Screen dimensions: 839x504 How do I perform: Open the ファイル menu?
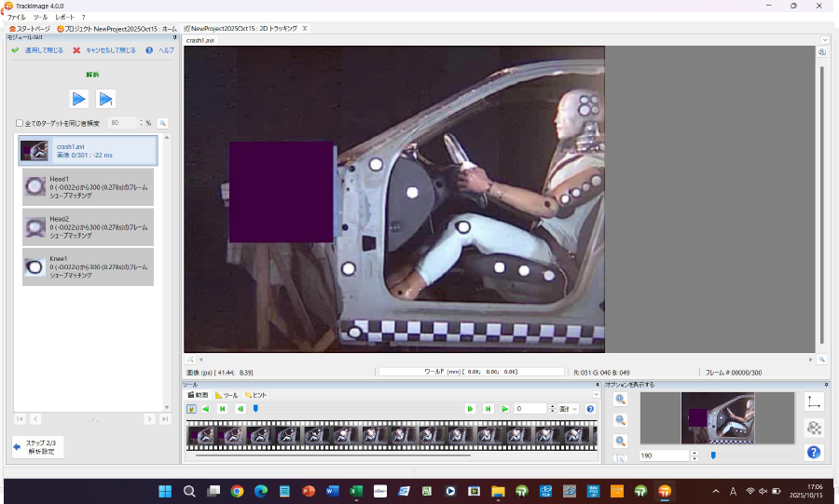pos(17,17)
